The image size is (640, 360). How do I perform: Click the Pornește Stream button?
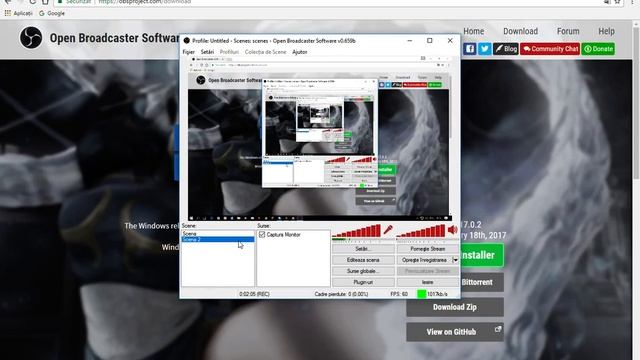tap(428, 249)
